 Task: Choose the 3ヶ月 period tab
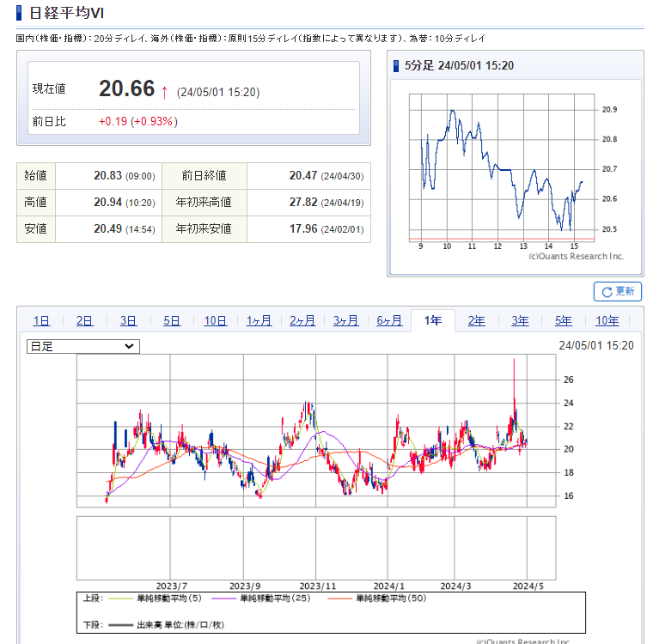pyautogui.click(x=345, y=321)
